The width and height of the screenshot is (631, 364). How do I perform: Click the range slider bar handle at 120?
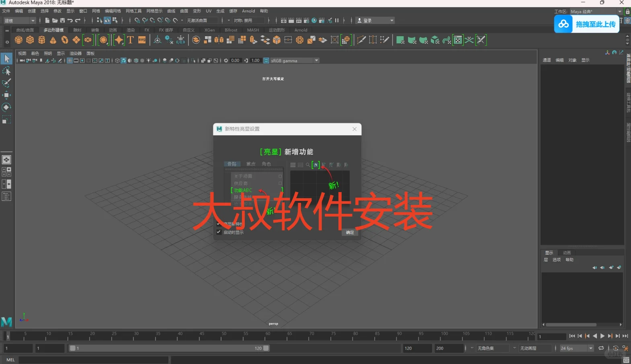click(266, 348)
